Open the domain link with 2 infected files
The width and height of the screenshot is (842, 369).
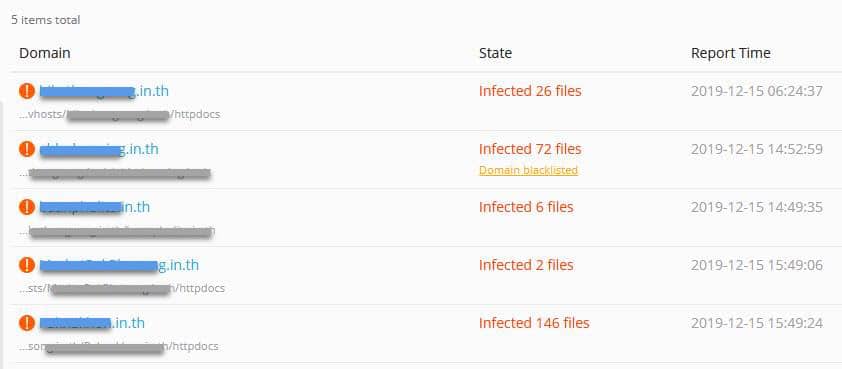pyautogui.click(x=119, y=265)
